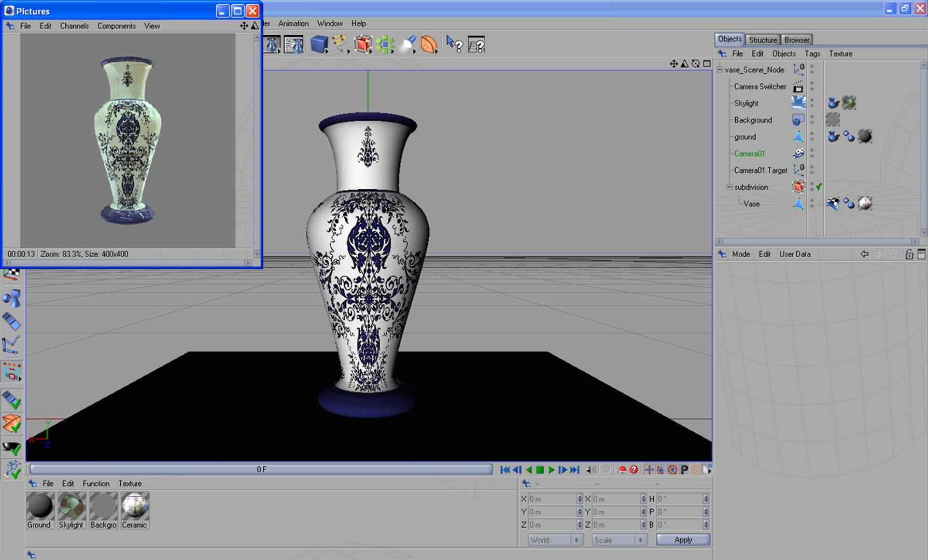Click the red subdivision cage icon
Image resolution: width=928 pixels, height=560 pixels.
click(x=363, y=45)
